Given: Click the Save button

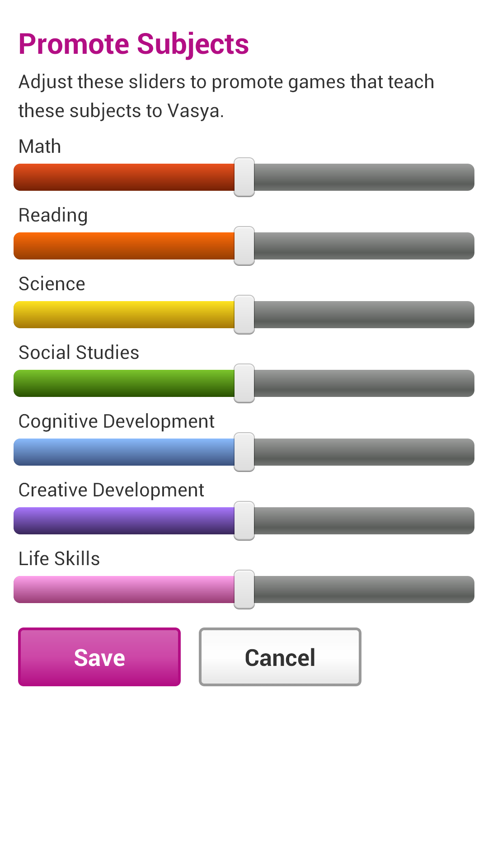Looking at the screenshot, I should pos(99,657).
